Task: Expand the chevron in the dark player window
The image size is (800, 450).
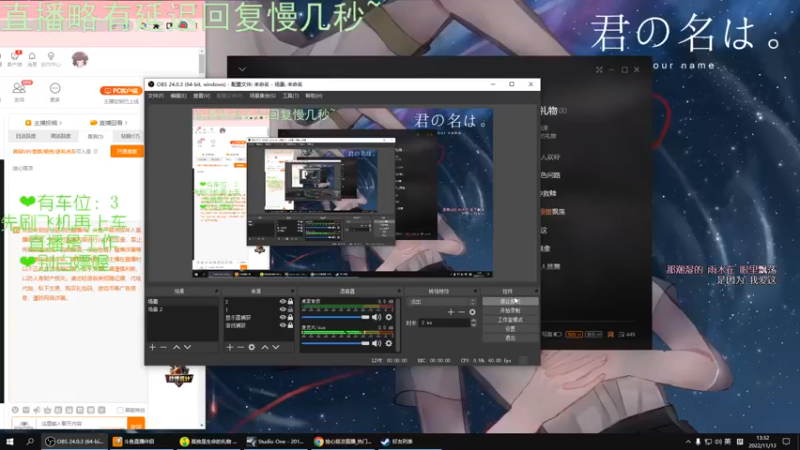Action: 242,69
